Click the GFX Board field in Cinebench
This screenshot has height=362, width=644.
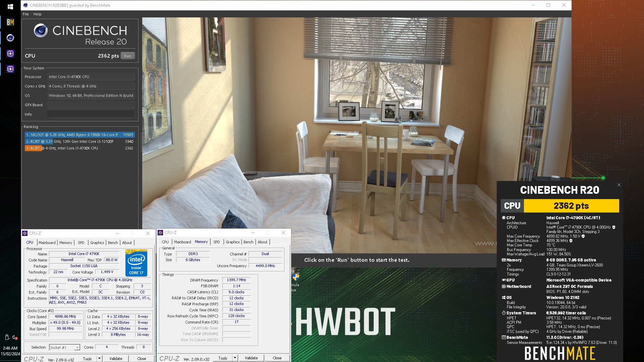91,105
